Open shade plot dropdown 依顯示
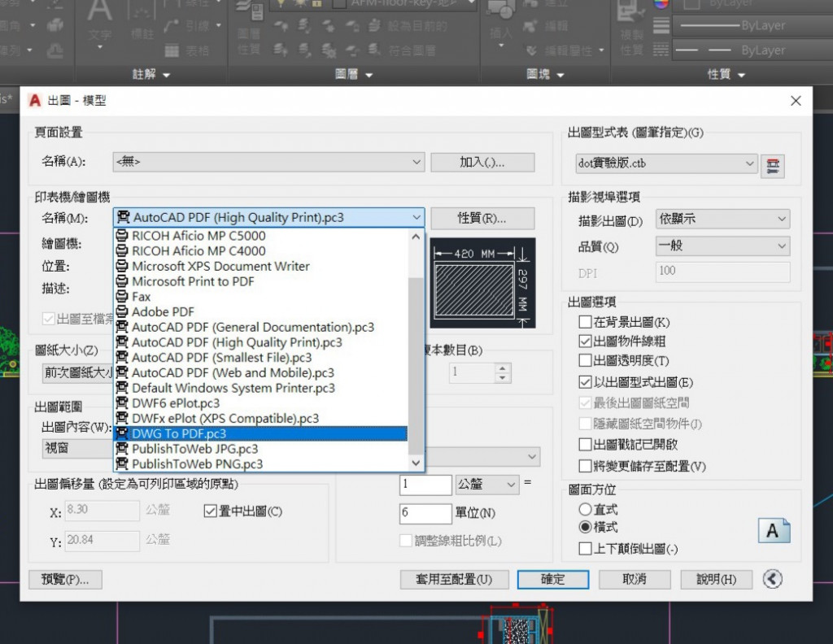 click(x=722, y=219)
